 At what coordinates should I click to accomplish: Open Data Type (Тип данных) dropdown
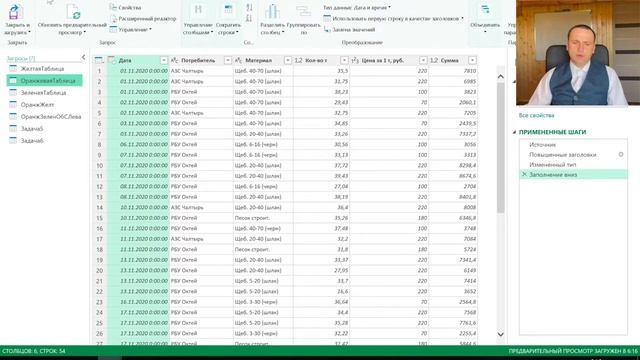(357, 7)
